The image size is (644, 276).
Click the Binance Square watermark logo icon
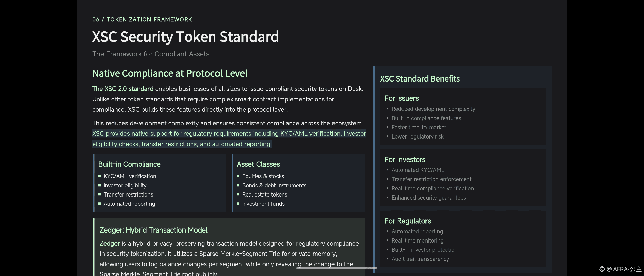coord(602,269)
